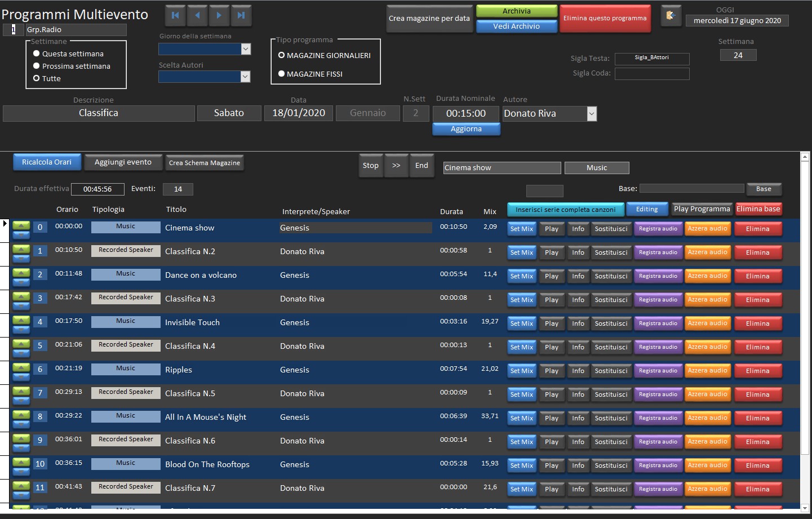Click the Grp.Radio field

(x=76, y=29)
